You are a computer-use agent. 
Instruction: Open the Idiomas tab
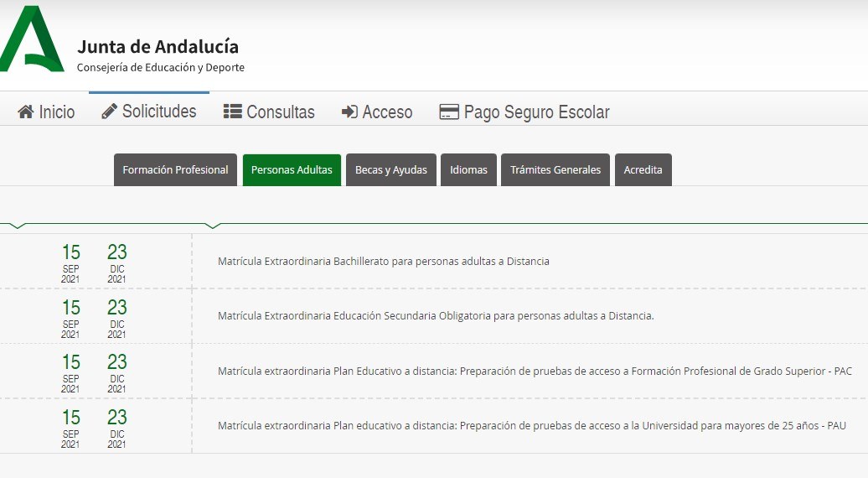tap(468, 169)
